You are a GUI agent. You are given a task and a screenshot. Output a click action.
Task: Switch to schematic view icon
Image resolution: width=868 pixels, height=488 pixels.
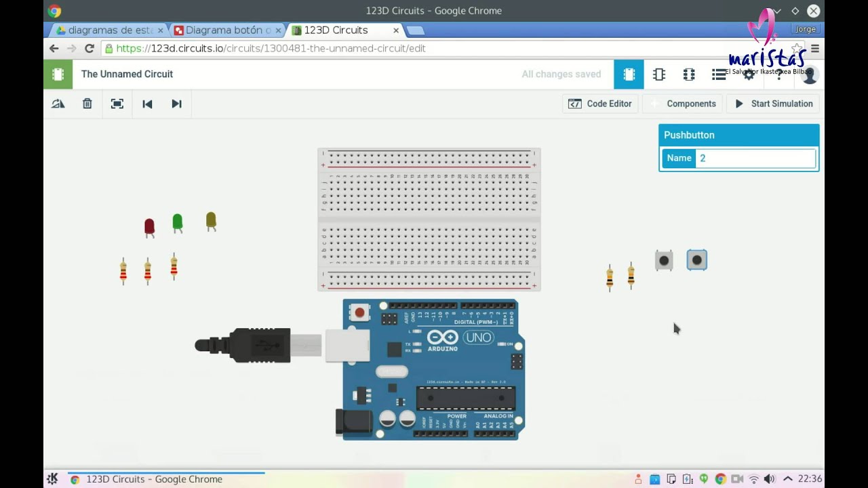click(x=659, y=75)
